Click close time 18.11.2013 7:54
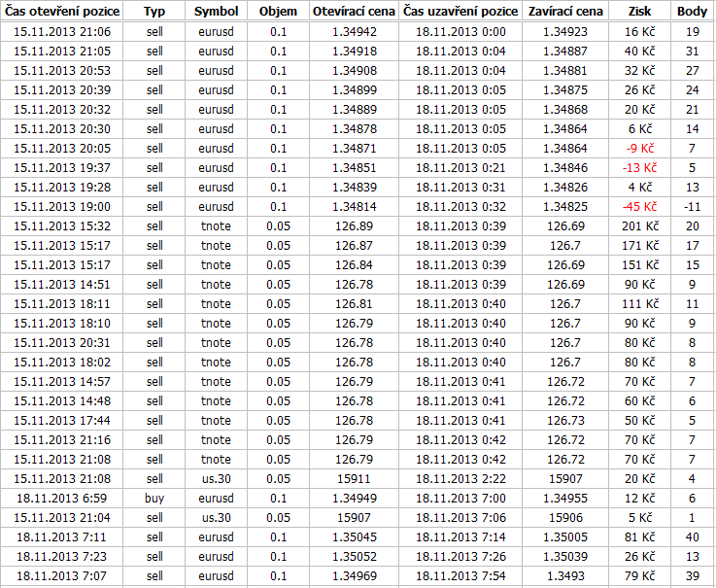 [460, 575]
